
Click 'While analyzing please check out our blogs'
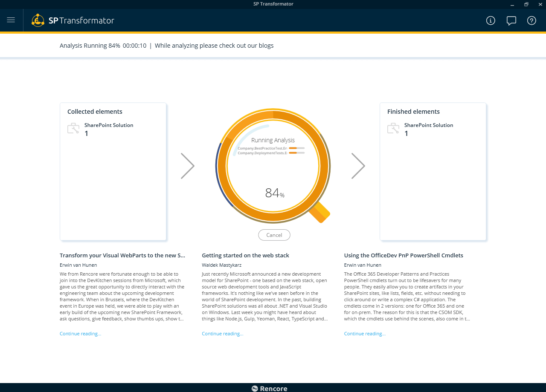click(214, 46)
